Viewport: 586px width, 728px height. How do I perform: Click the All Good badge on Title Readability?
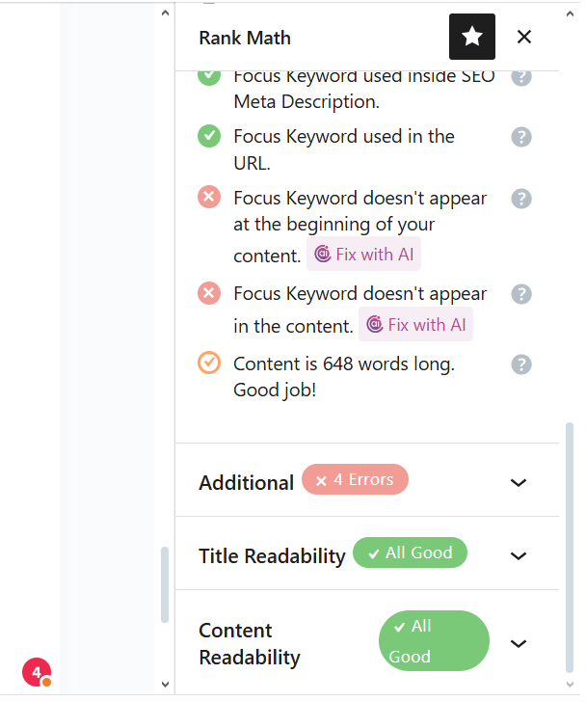(410, 553)
